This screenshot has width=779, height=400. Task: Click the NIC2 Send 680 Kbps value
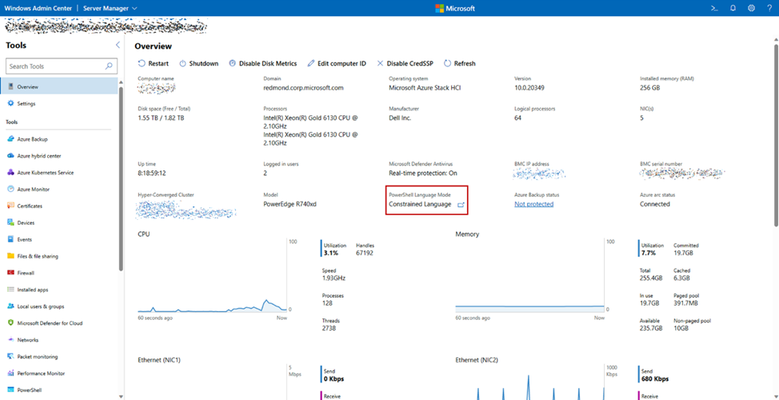click(x=653, y=379)
